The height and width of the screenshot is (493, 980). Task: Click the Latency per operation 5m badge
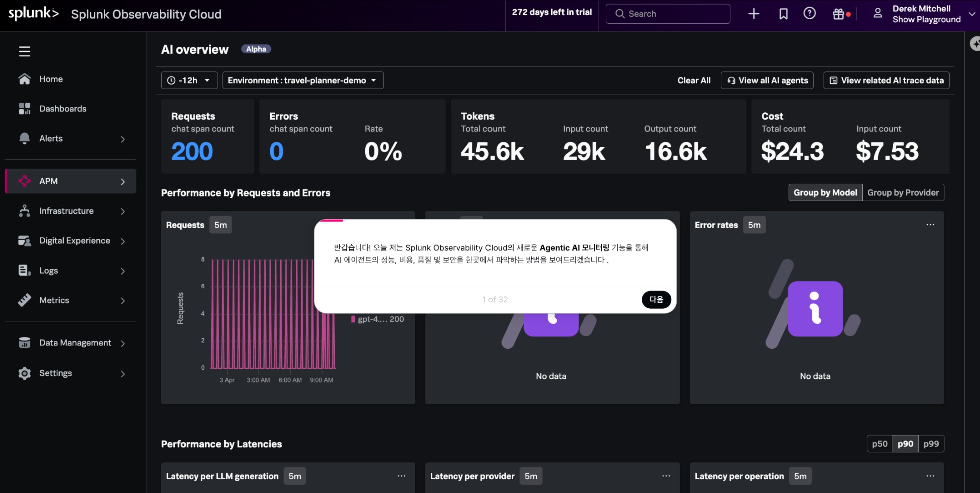(800, 476)
